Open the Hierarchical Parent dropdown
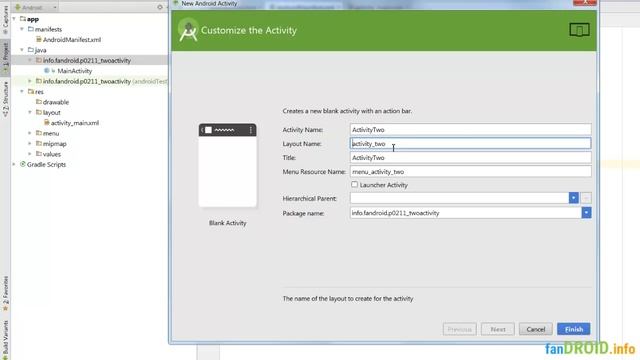 click(573, 198)
